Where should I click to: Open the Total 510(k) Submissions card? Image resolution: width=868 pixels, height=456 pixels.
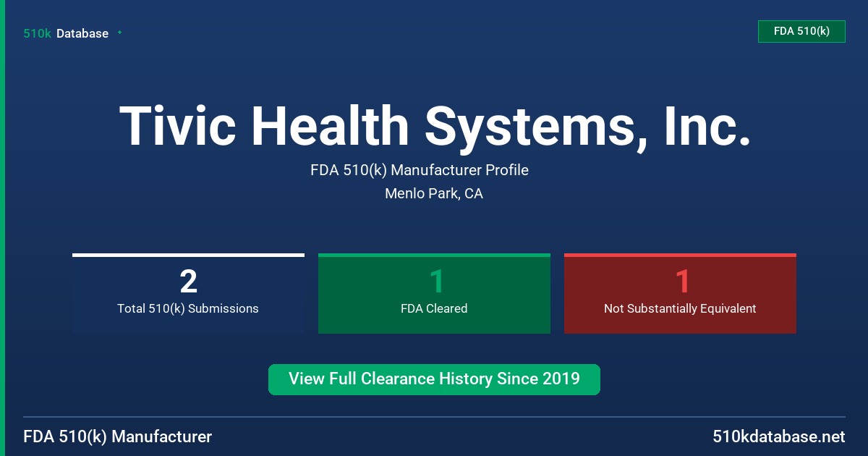(188, 293)
